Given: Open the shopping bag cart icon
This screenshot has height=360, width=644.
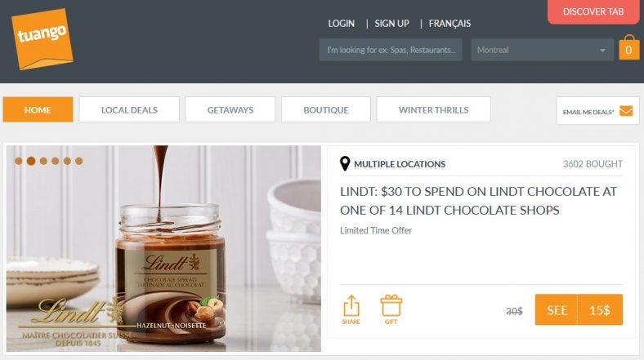Looking at the screenshot, I should pyautogui.click(x=628, y=47).
